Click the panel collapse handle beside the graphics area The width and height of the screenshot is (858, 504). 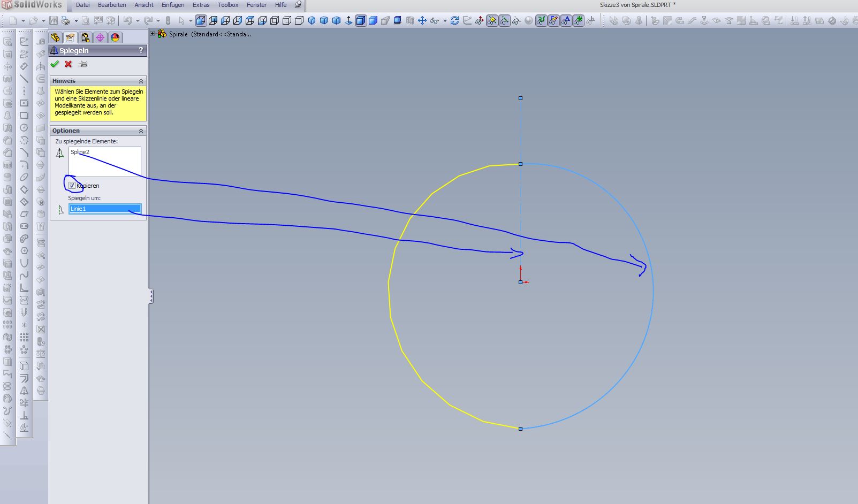[151, 296]
